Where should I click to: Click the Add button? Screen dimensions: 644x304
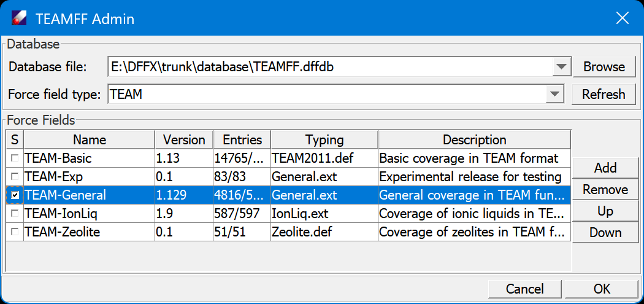coord(605,168)
